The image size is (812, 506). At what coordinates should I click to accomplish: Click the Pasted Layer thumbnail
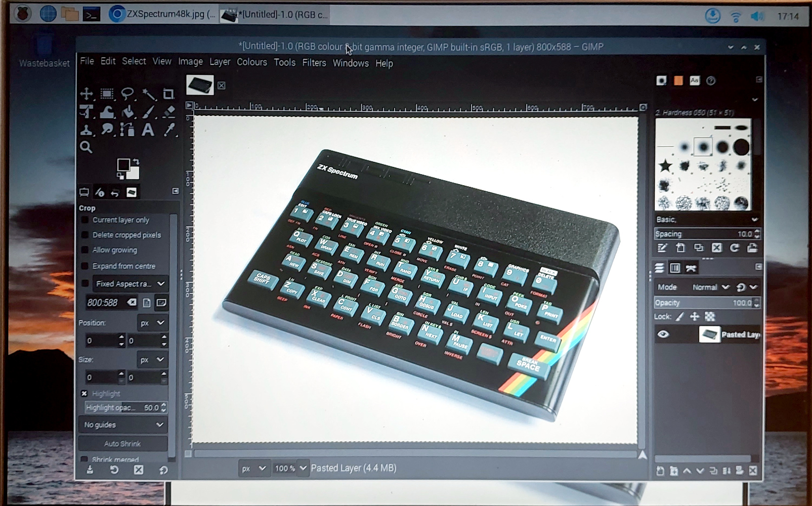click(710, 334)
